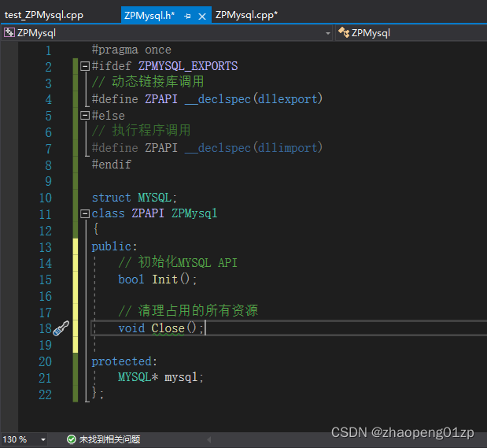487x448 pixels.
Task: Click the horizontal scrollbar left arrow
Action: tap(209, 439)
